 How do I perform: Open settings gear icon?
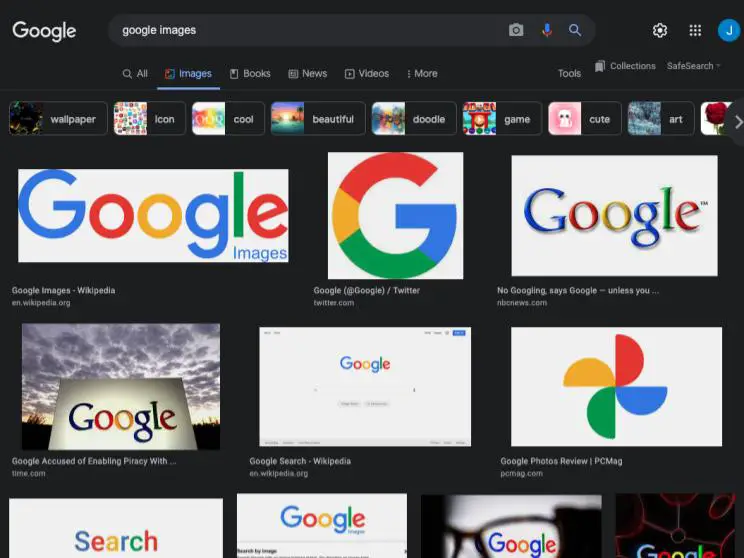[x=660, y=30]
